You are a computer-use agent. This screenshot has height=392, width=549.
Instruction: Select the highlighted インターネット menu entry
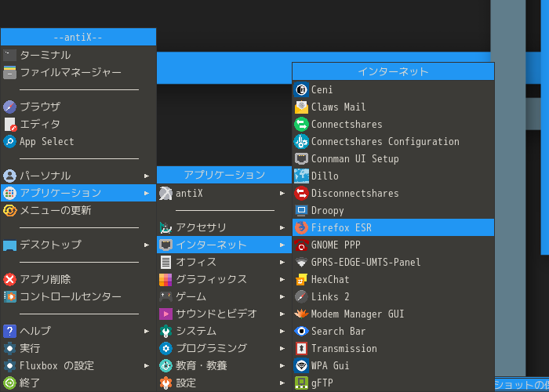(224, 245)
